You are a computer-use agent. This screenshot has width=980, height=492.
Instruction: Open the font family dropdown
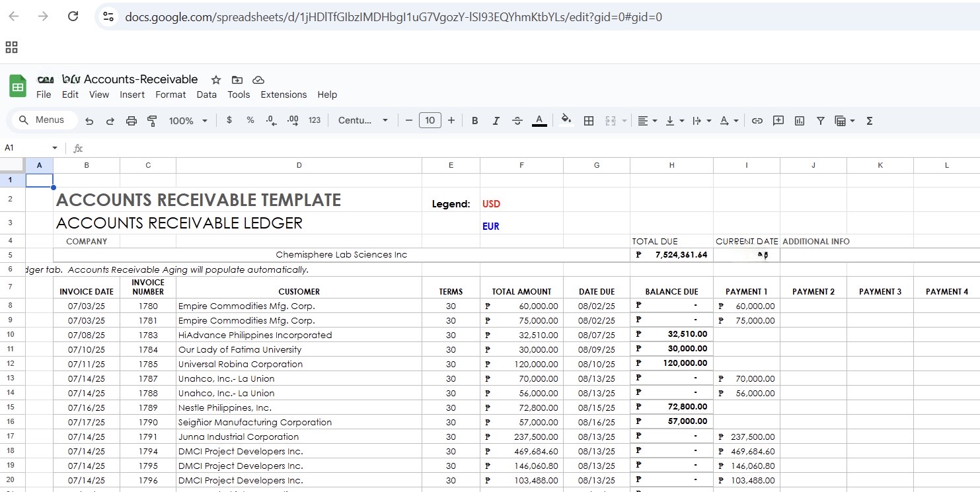pyautogui.click(x=363, y=121)
